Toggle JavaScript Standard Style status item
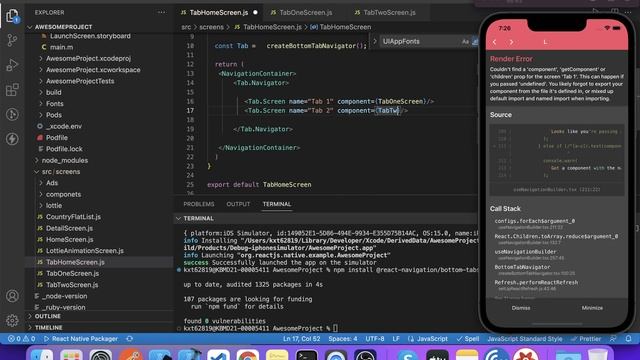 (524, 339)
